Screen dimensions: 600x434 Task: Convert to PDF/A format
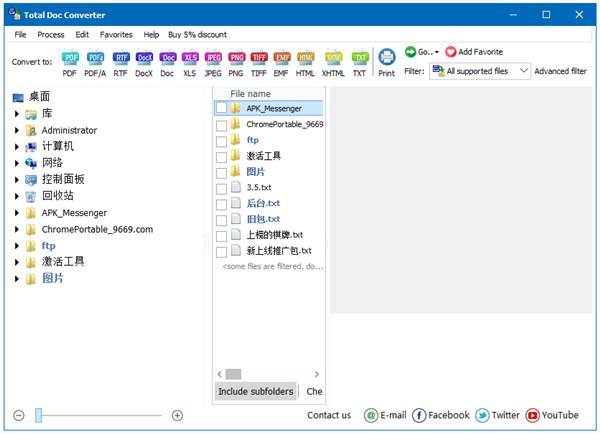click(95, 64)
